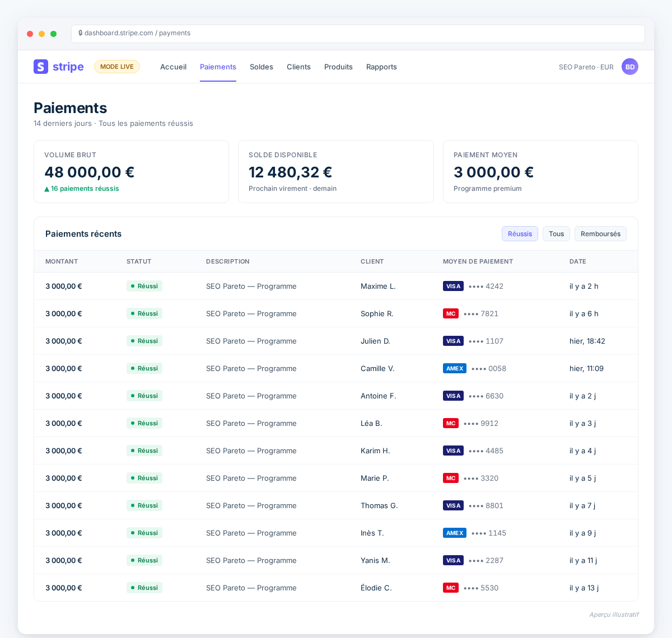The width and height of the screenshot is (672, 638).
Task: Click the MC badge for card 9912
Action: coord(451,423)
